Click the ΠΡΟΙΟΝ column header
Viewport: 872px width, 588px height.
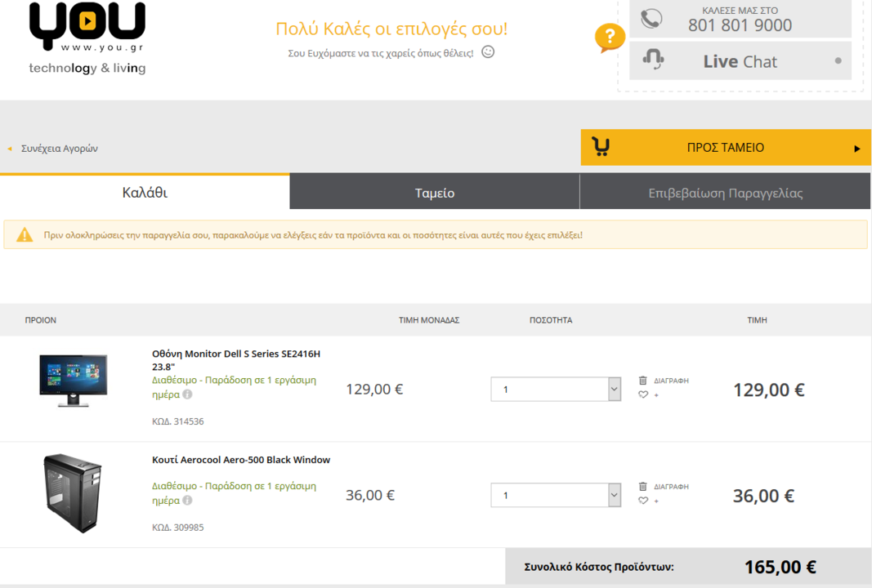coord(41,320)
